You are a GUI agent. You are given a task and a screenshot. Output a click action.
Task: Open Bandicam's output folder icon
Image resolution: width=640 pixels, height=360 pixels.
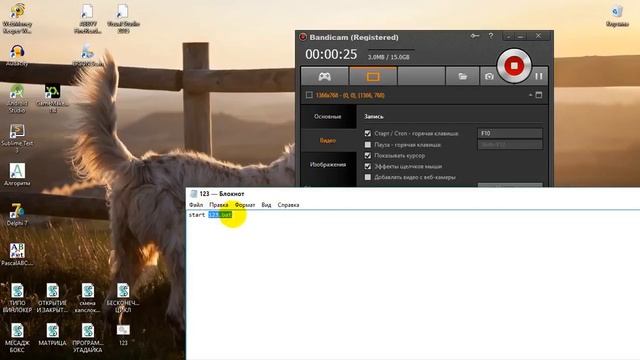pos(462,76)
